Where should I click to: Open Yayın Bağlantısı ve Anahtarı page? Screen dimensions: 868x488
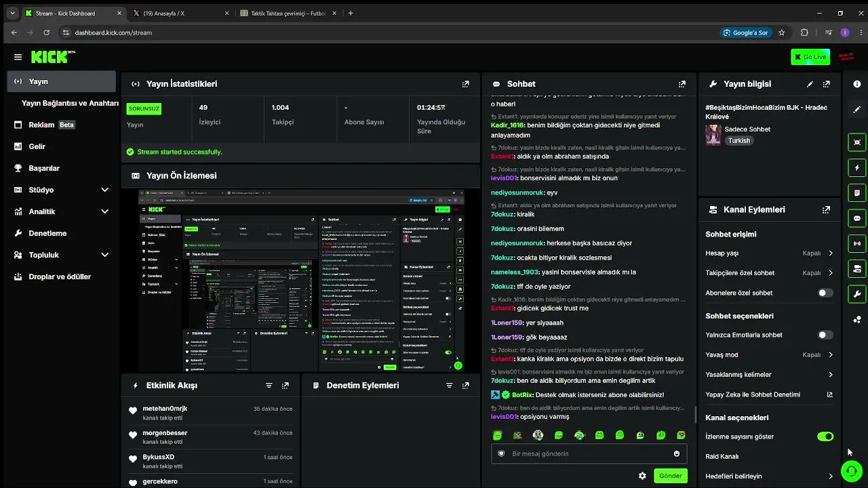[x=70, y=103]
